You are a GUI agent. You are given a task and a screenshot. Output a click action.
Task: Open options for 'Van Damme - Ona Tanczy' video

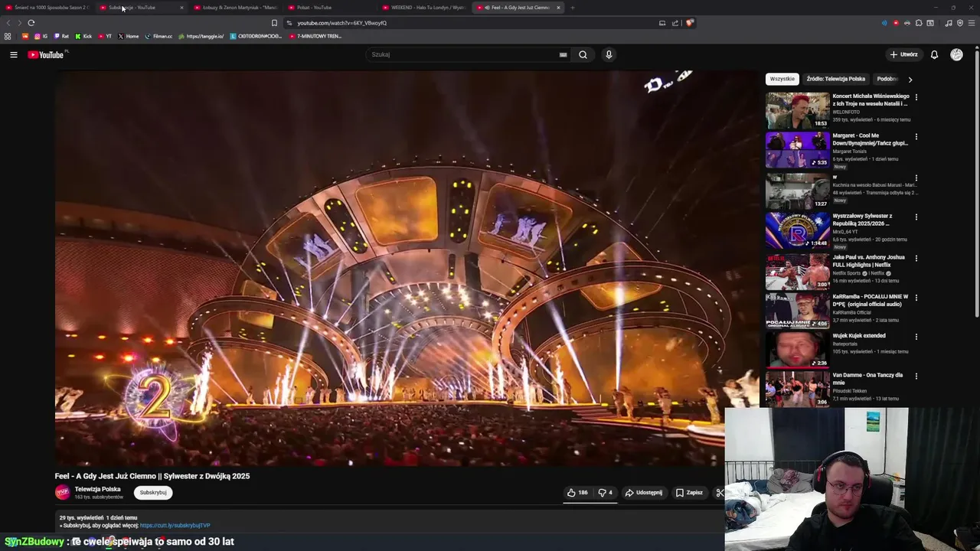pos(916,376)
